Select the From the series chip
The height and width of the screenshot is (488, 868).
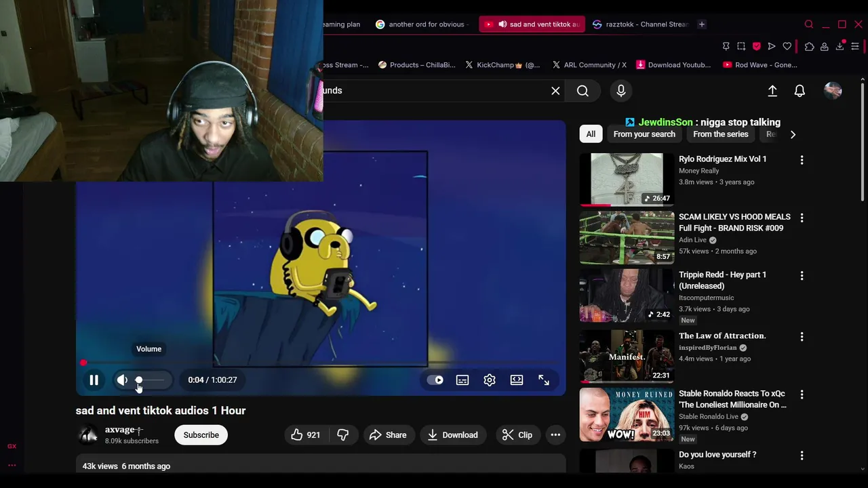point(721,134)
